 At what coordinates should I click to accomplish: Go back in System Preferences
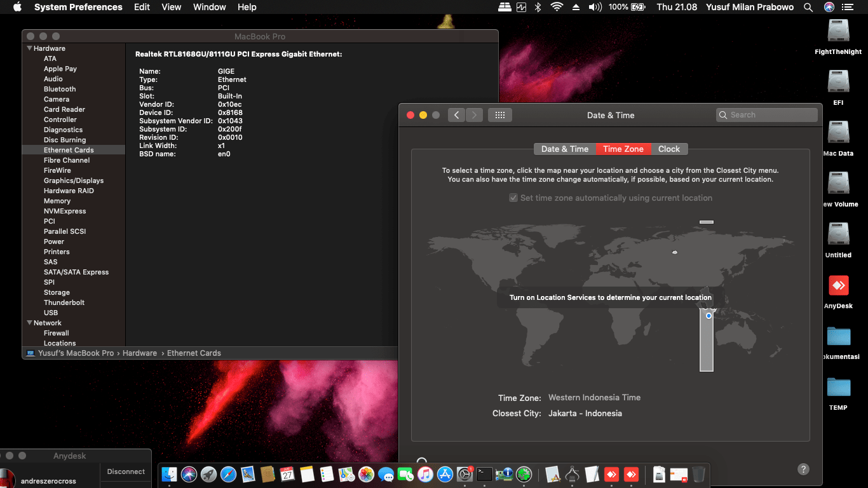pos(456,115)
